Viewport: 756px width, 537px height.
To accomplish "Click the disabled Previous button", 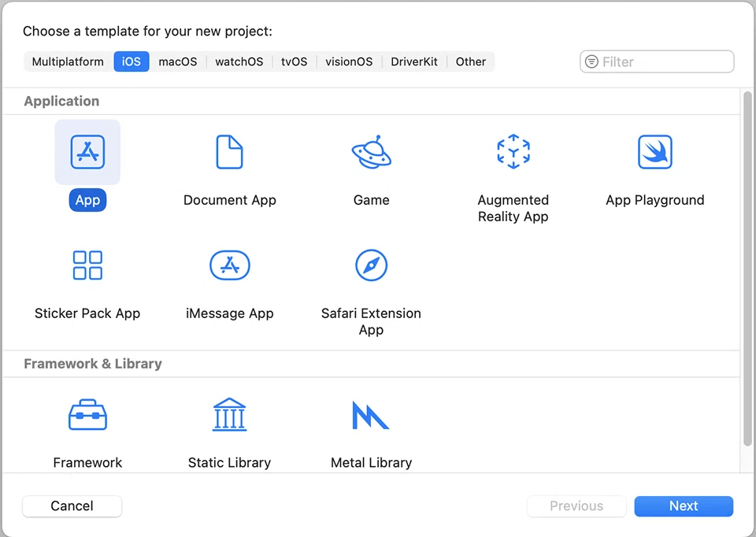I will [576, 506].
